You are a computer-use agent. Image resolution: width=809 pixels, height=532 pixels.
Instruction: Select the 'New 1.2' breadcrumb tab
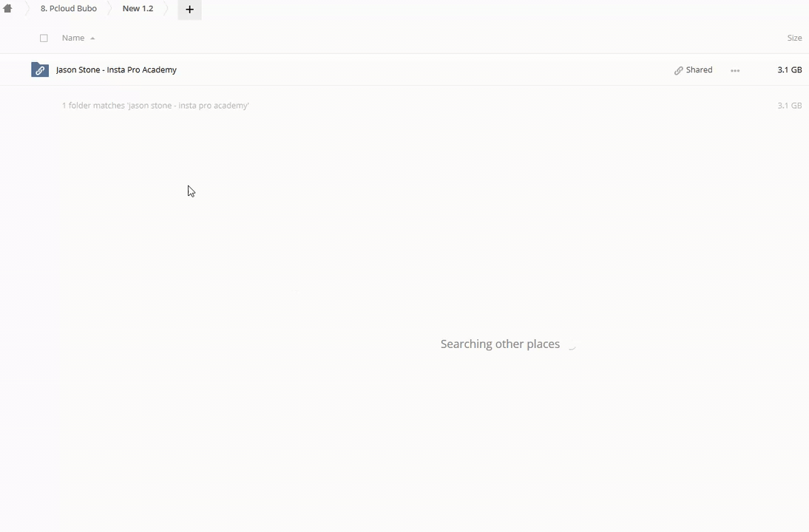pyautogui.click(x=138, y=9)
